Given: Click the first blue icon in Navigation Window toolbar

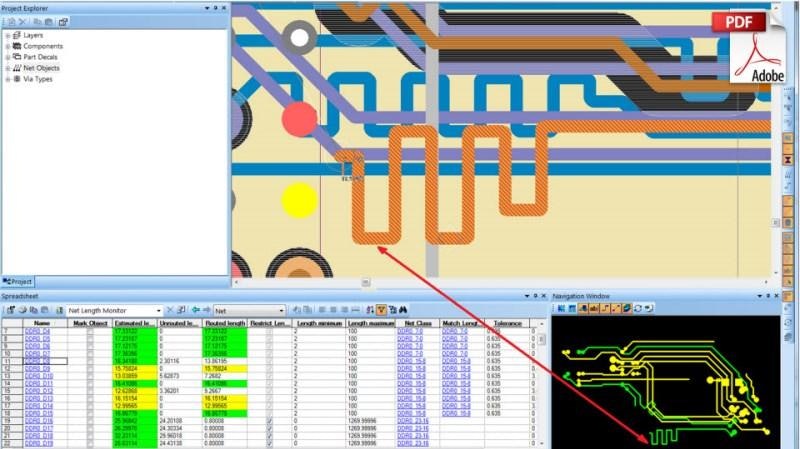Looking at the screenshot, I should [x=561, y=309].
